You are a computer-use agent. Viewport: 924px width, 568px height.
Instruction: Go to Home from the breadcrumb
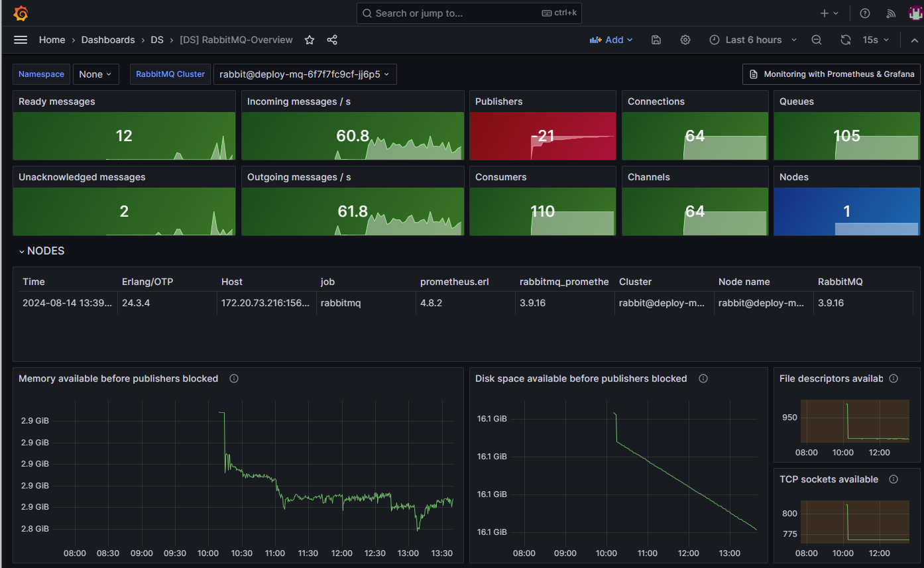(52, 40)
